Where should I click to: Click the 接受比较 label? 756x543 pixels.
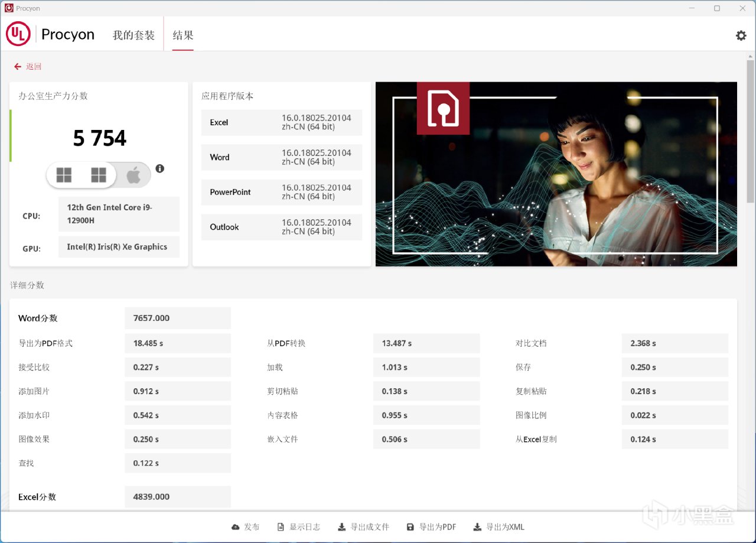[34, 368]
